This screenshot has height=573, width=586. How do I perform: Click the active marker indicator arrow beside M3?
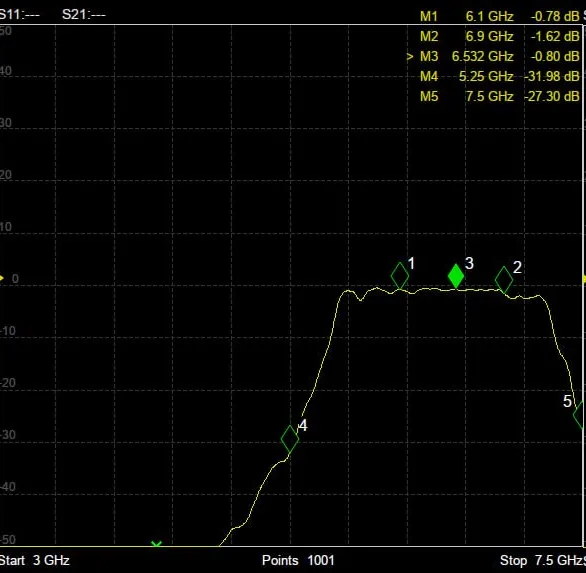point(410,56)
